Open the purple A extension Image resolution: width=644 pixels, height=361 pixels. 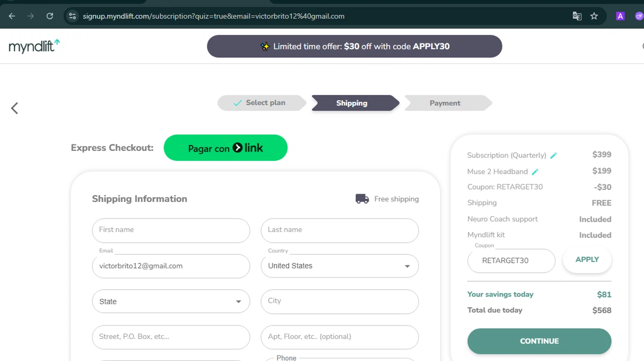(620, 16)
